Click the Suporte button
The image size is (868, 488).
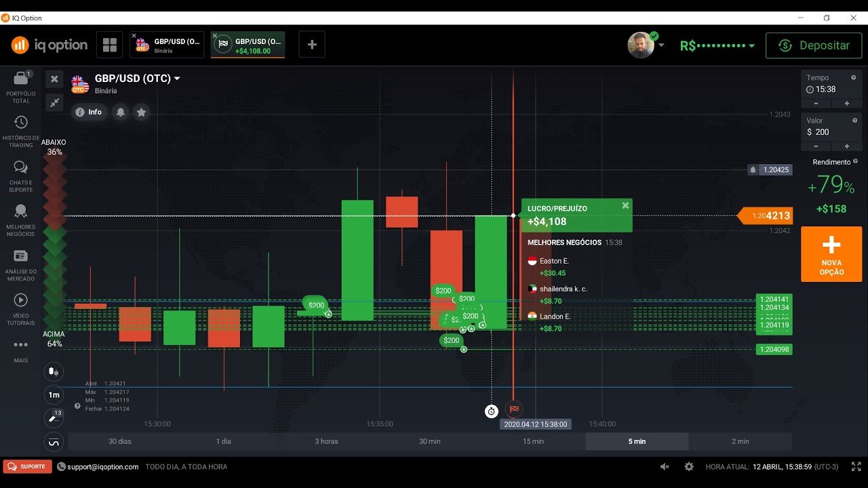click(27, 466)
